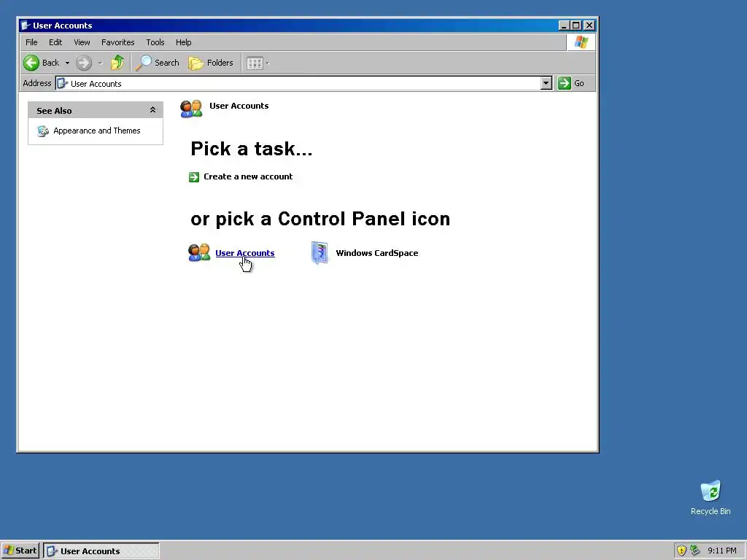Click the green Back arrow icon
Screen dimensions: 747x560
[31, 63]
